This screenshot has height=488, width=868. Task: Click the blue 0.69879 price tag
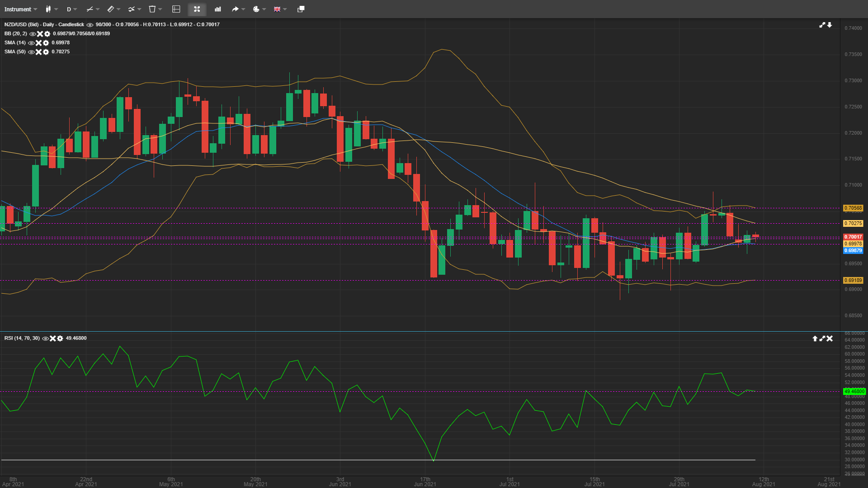853,250
